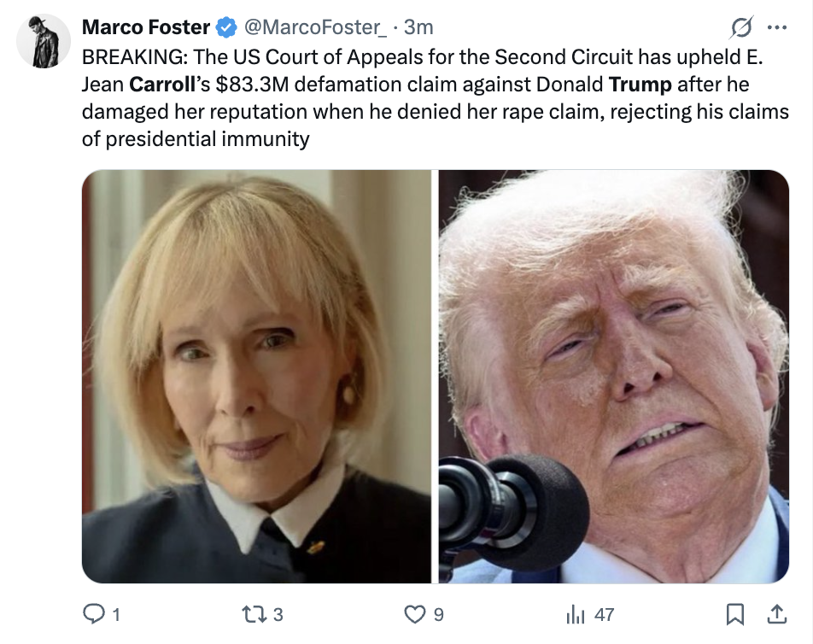The width and height of the screenshot is (813, 644).
Task: Open left photo of woman with blonde bob
Action: [x=257, y=377]
